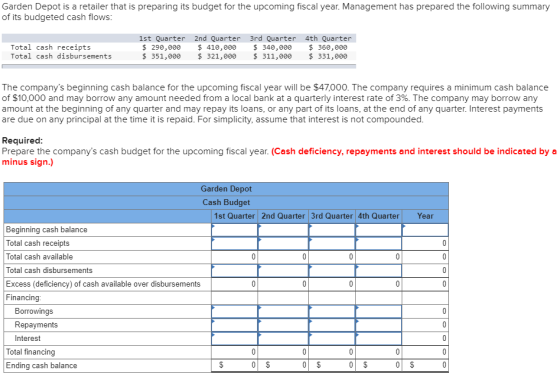The image size is (560, 380).
Task: Click Interest 4th Quarter input cell
Action: [379, 338]
